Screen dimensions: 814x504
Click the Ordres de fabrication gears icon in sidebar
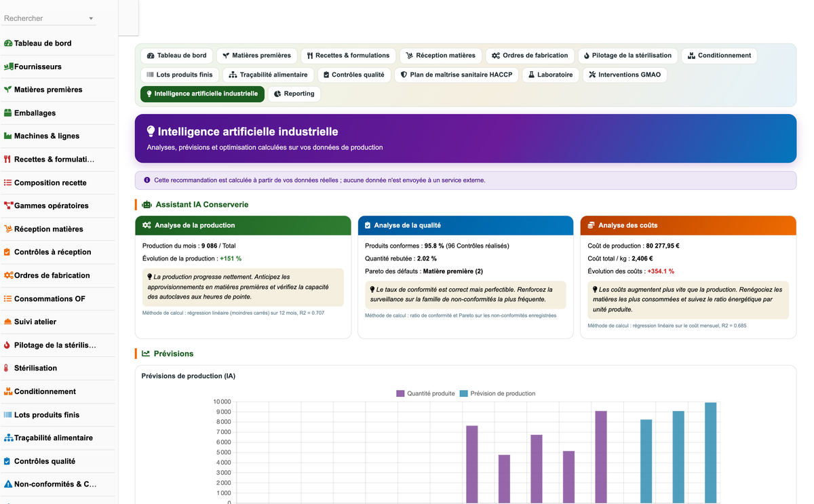coord(8,275)
